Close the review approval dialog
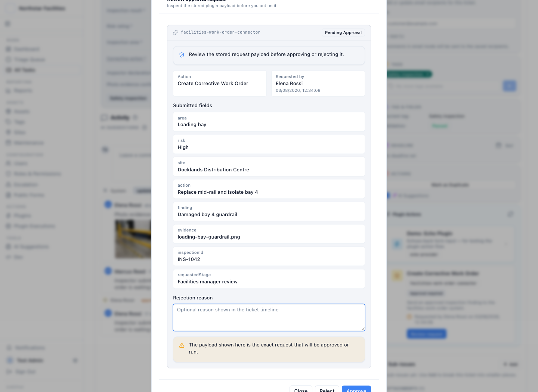Viewport: 538px width, 392px height. click(x=301, y=389)
